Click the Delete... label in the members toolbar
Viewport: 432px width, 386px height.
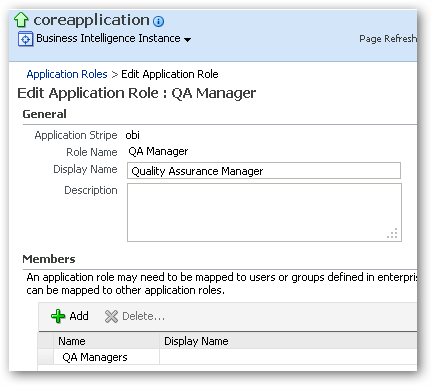tap(144, 316)
